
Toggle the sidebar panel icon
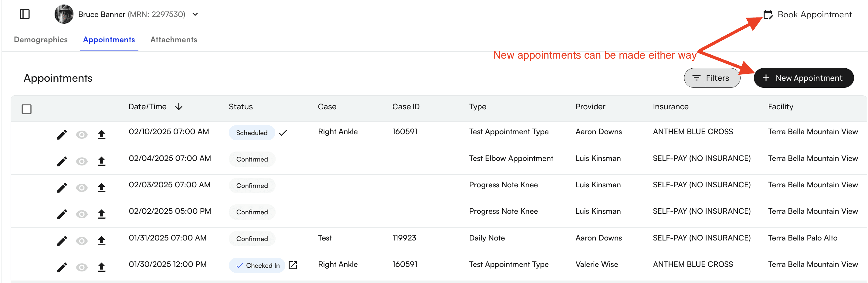click(x=25, y=14)
